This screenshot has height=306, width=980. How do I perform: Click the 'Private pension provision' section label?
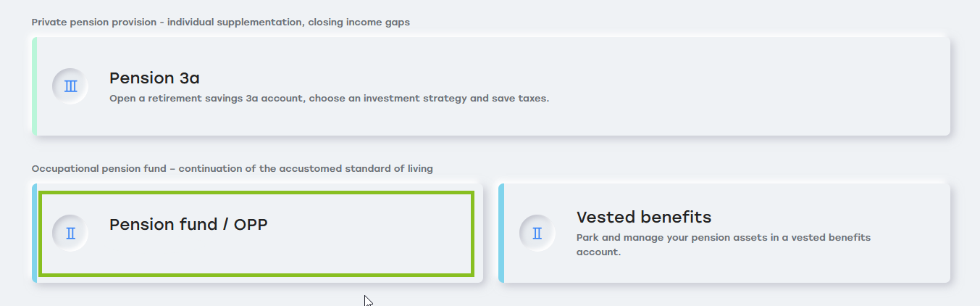[220, 22]
